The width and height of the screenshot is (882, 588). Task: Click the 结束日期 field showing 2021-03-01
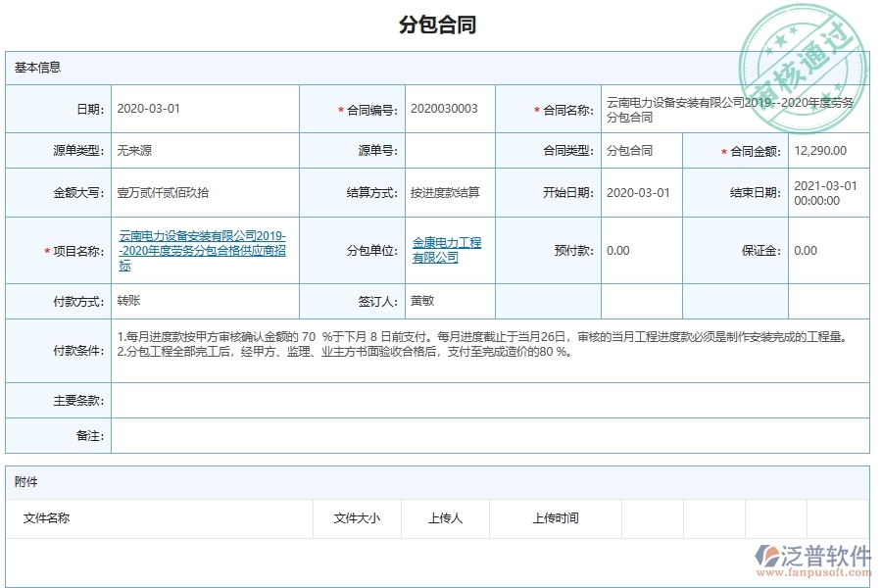point(827,193)
